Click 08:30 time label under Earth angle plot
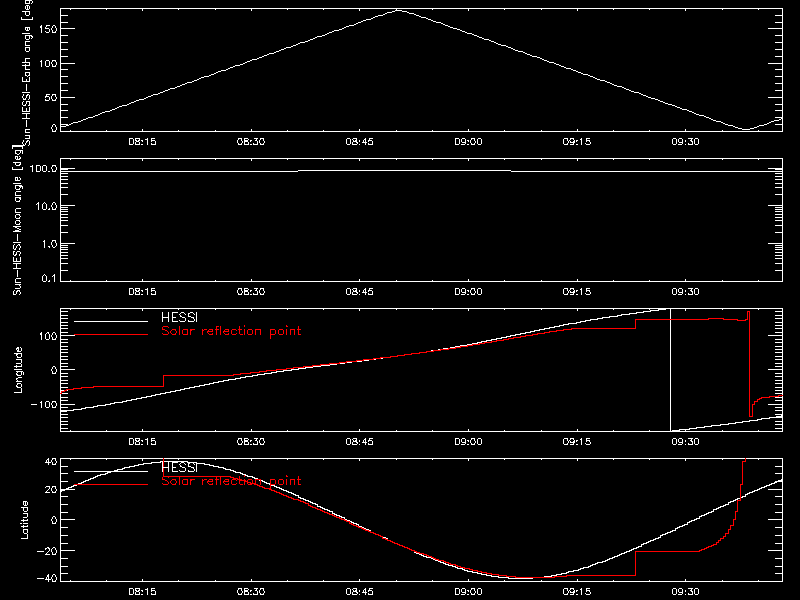The image size is (800, 600). [251, 141]
